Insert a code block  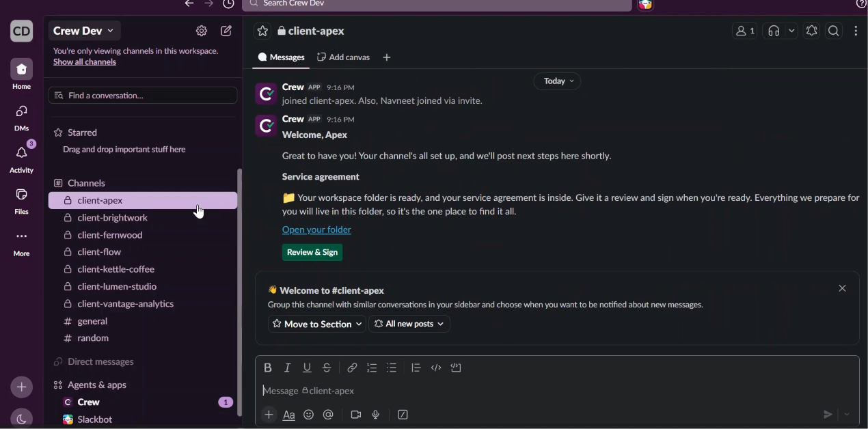coord(457,368)
